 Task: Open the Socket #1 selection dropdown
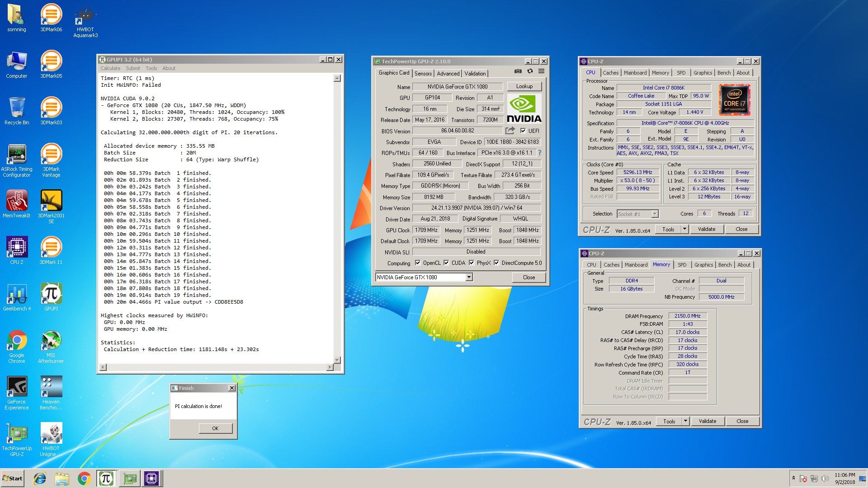click(655, 214)
